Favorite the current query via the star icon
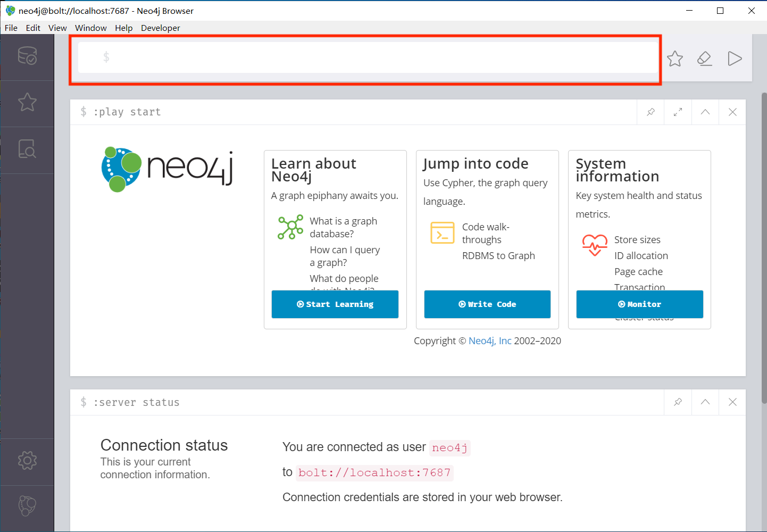Screen dimensions: 767x532 point(674,59)
